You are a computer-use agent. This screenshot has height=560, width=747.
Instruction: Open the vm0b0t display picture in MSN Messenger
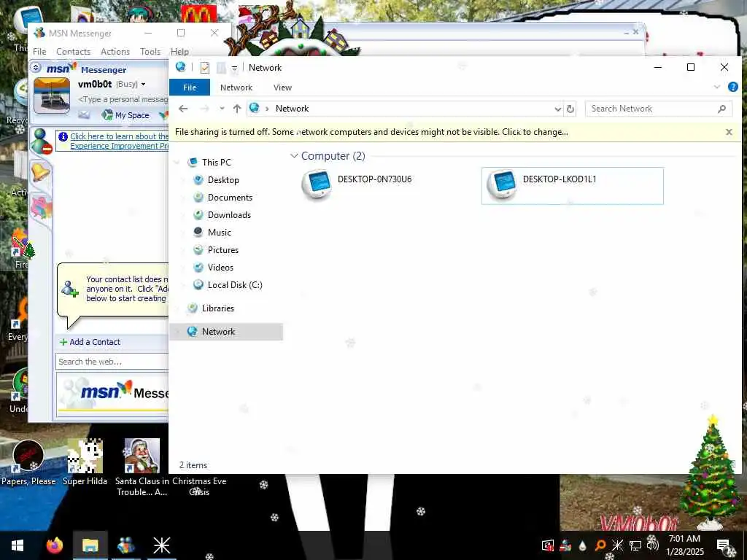click(52, 96)
